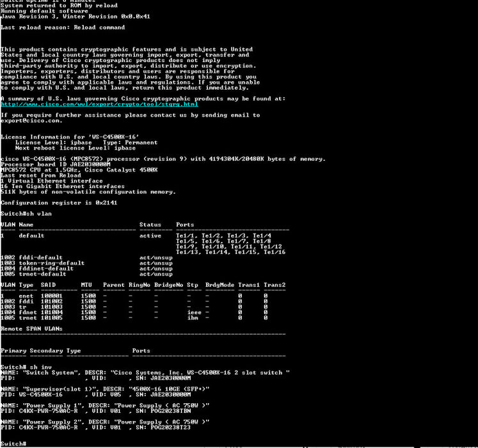Click 'System returned to ROM by reload' line
Image resolution: width=478 pixels, height=448 pixels.
tap(59, 6)
